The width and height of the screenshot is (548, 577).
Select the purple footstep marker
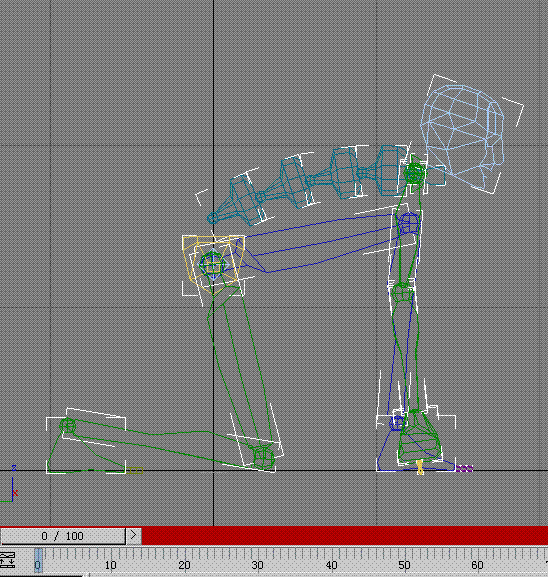pos(464,468)
